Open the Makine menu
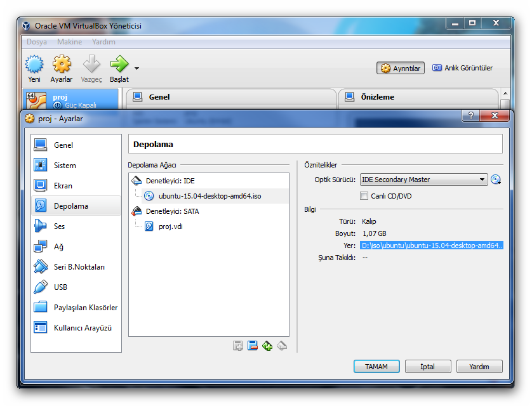532x406 pixels. (70, 42)
